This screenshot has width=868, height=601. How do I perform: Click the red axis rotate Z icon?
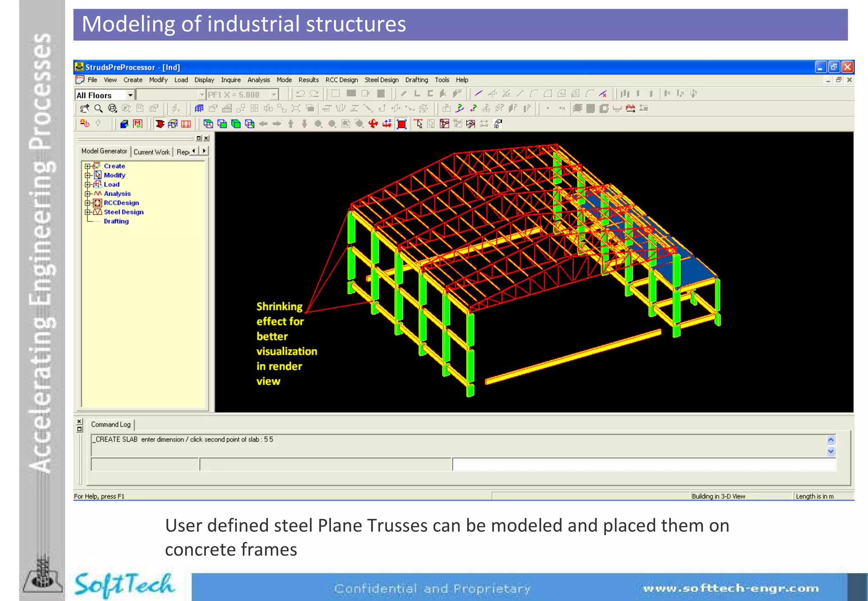click(x=387, y=124)
